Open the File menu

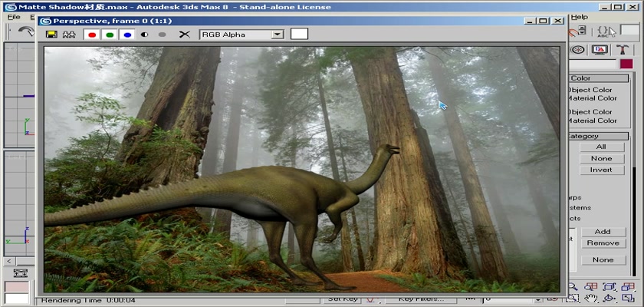(14, 17)
